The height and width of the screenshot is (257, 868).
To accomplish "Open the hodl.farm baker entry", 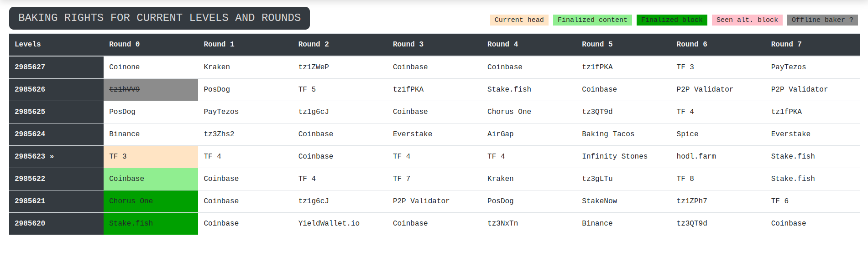I will [696, 156].
